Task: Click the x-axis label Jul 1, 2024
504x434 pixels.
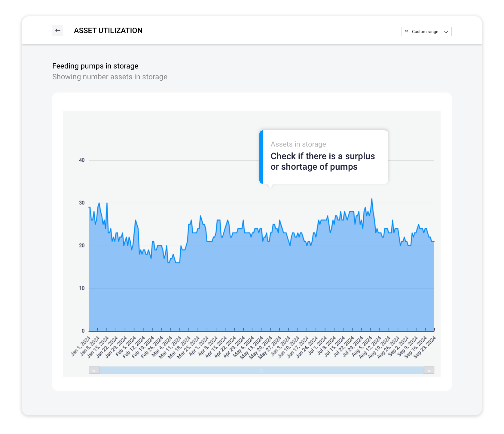Action: 317,346
